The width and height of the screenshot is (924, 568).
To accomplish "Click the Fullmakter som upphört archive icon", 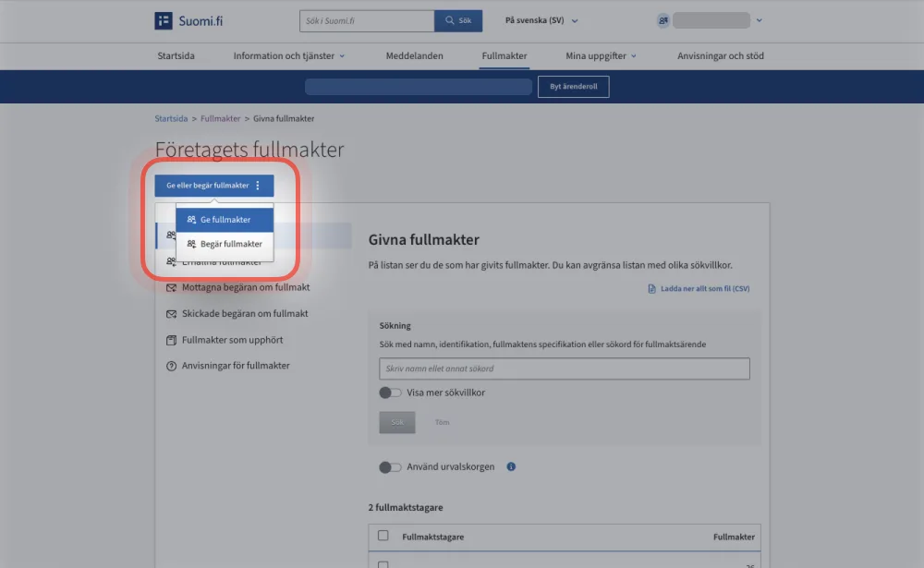I will click(171, 340).
